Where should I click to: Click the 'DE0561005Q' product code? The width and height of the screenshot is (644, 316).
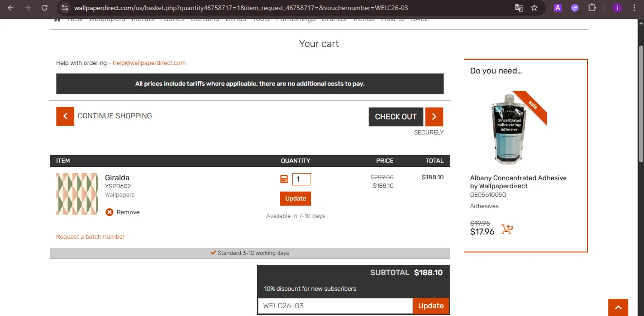(488, 195)
